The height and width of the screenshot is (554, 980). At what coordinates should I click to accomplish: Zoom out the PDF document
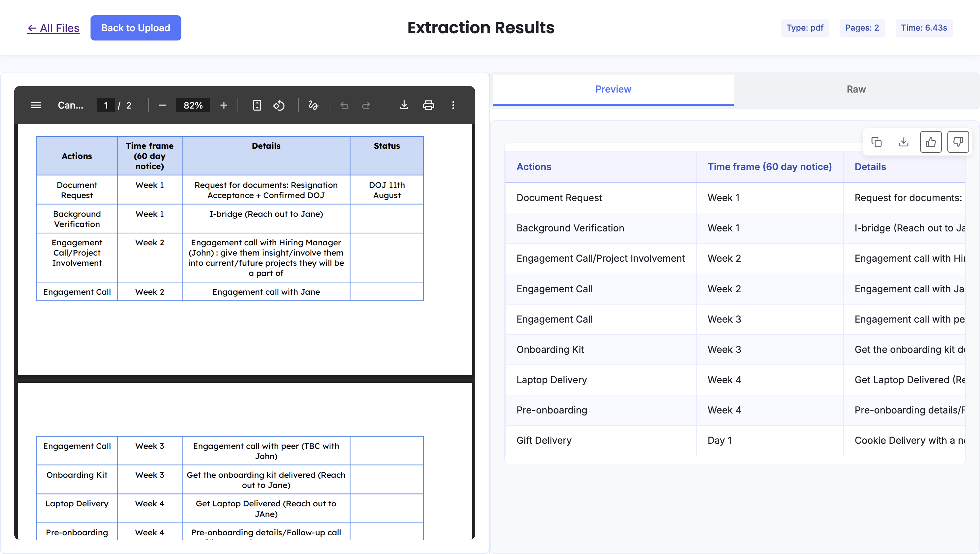pyautogui.click(x=162, y=105)
